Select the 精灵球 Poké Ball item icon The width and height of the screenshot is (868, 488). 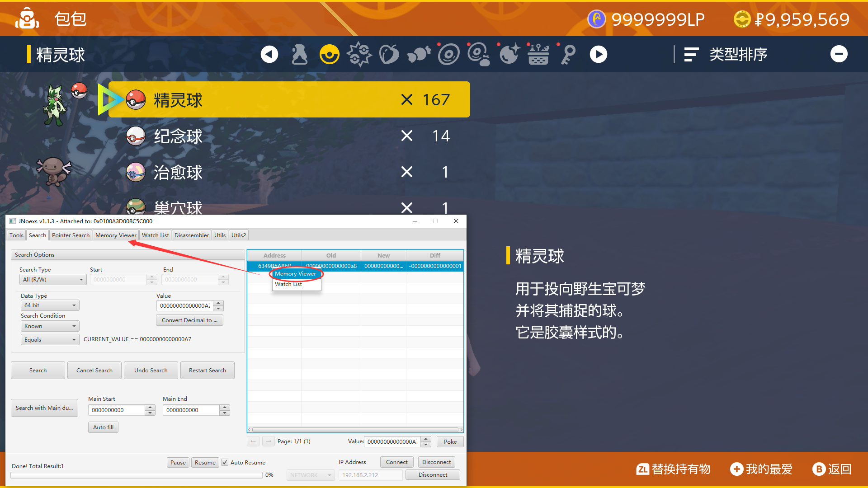coord(136,100)
